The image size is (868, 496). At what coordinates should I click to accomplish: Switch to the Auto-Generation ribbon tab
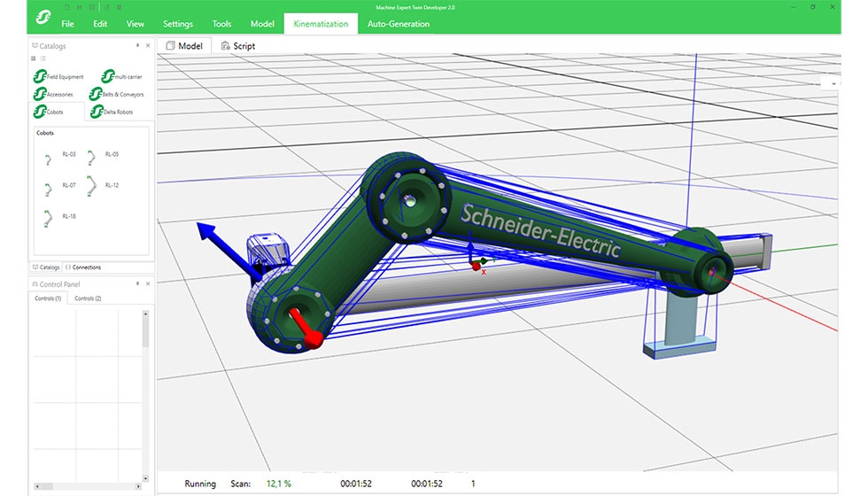pyautogui.click(x=399, y=24)
